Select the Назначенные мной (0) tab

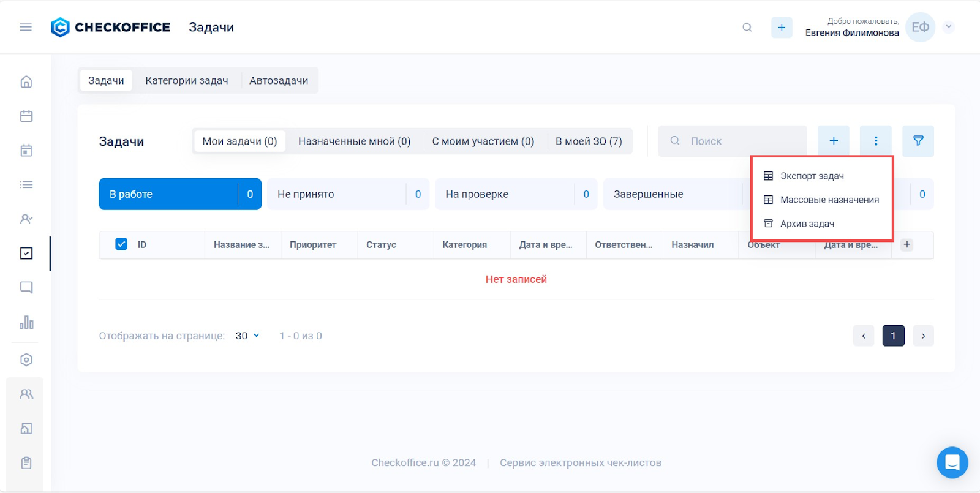355,141
